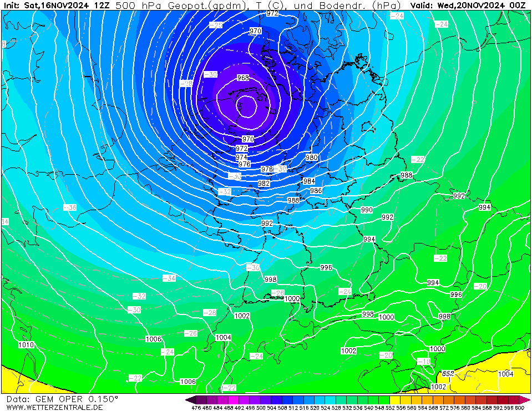The height and width of the screenshot is (411, 532).
Task: Select the 986 isobar label
Action: 316,191
